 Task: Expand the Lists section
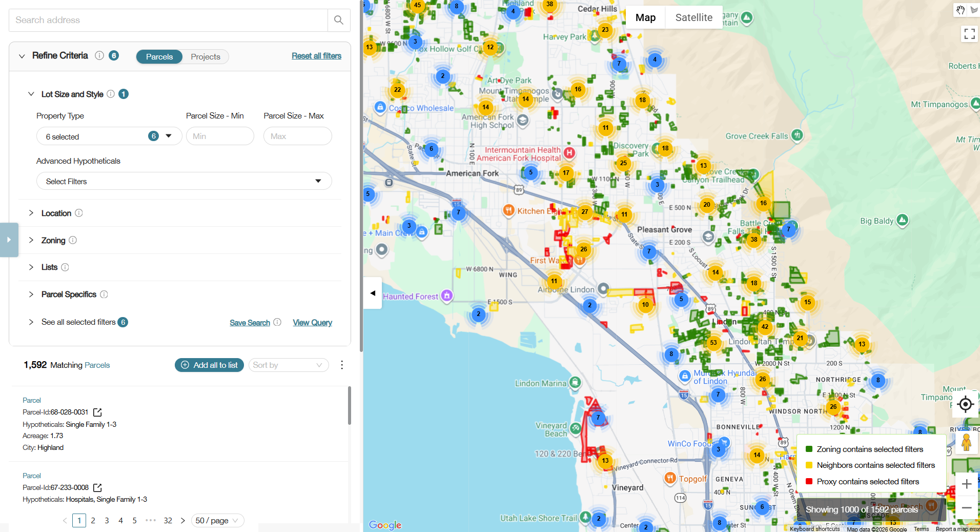31,267
